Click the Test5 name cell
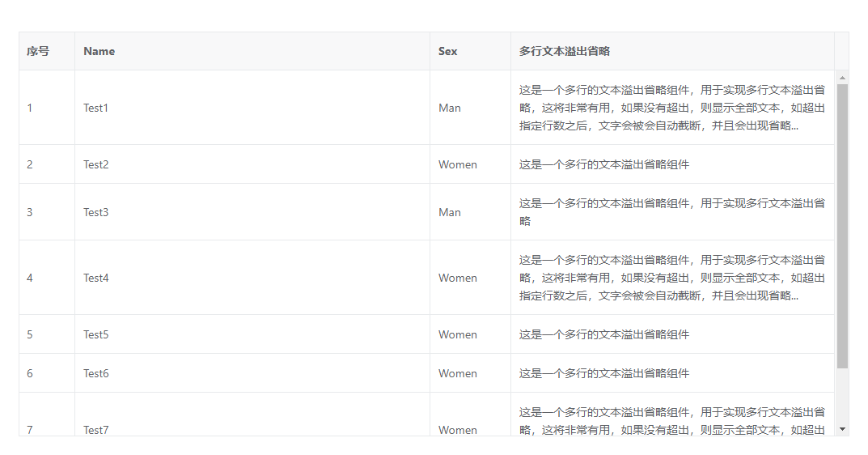 (252, 334)
